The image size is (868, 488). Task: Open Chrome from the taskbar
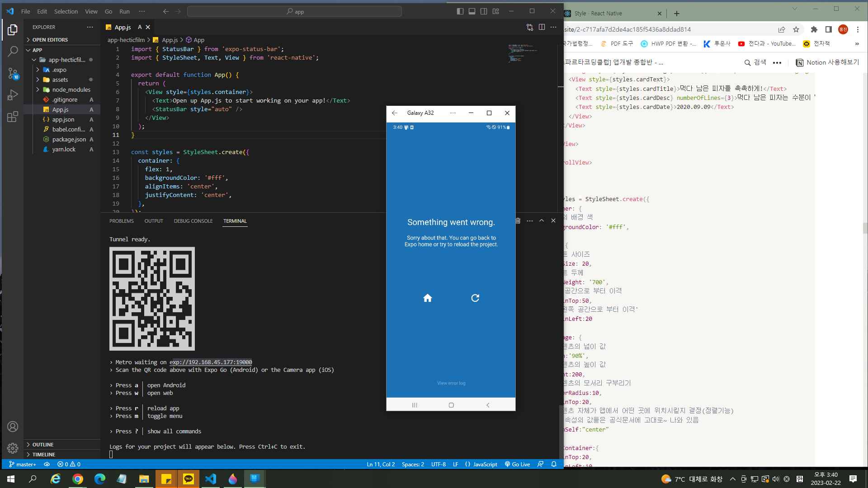coord(78,479)
